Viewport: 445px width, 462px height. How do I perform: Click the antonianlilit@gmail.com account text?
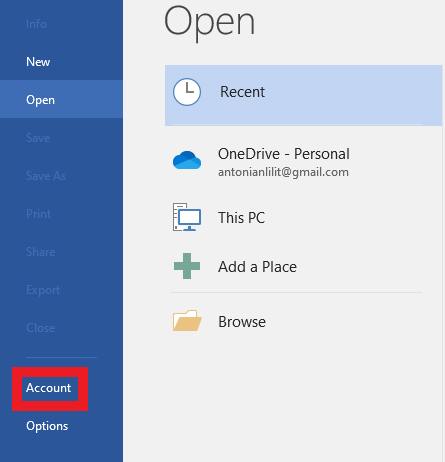click(283, 172)
